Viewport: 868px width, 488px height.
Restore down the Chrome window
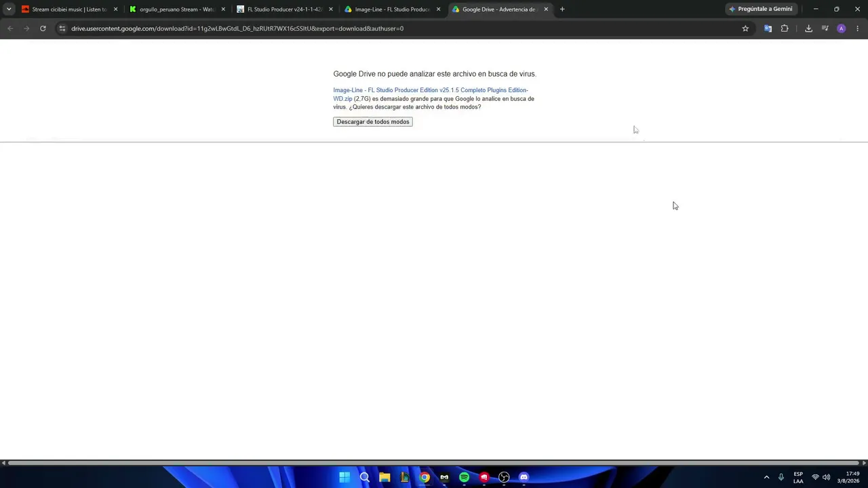pyautogui.click(x=836, y=9)
